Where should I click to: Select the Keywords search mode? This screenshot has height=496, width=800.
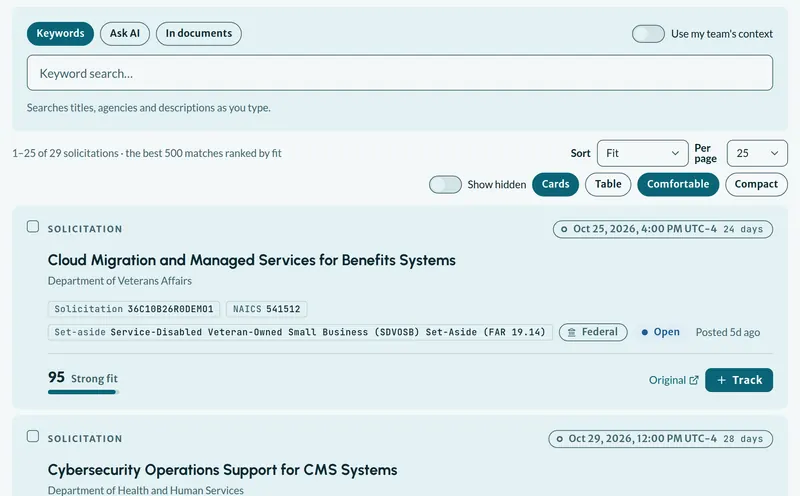[x=60, y=34]
